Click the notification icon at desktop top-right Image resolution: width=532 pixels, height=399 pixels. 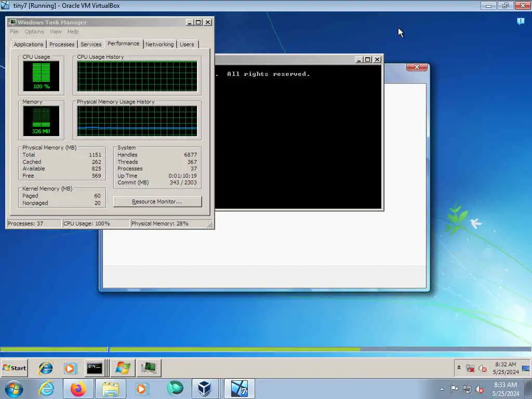point(521,21)
